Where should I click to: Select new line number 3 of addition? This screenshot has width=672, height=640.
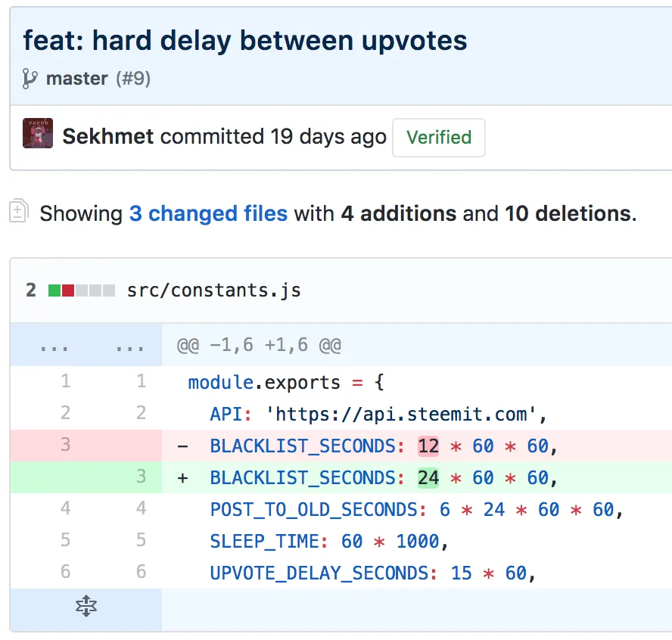tap(141, 477)
